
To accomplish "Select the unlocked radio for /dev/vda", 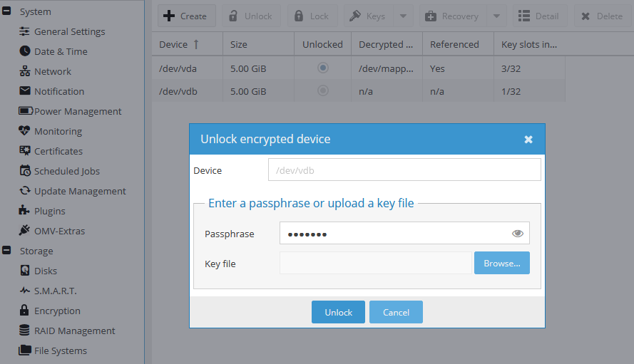I will [x=323, y=68].
